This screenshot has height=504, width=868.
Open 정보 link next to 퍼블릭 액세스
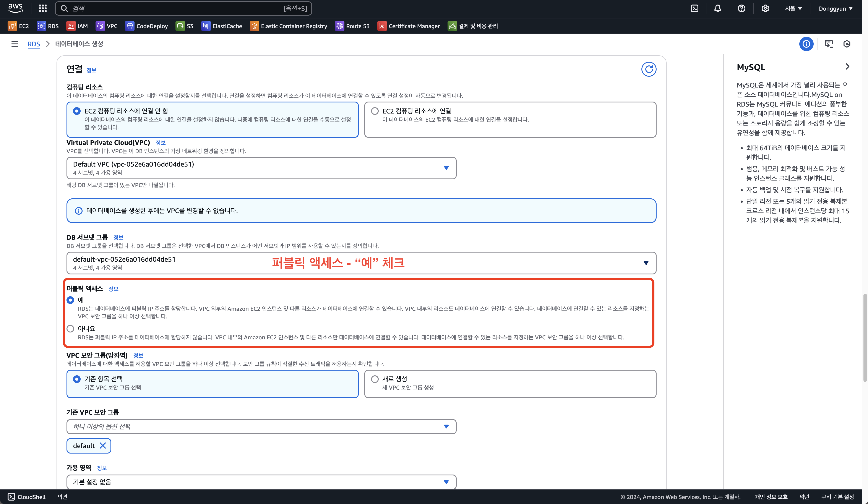point(113,289)
